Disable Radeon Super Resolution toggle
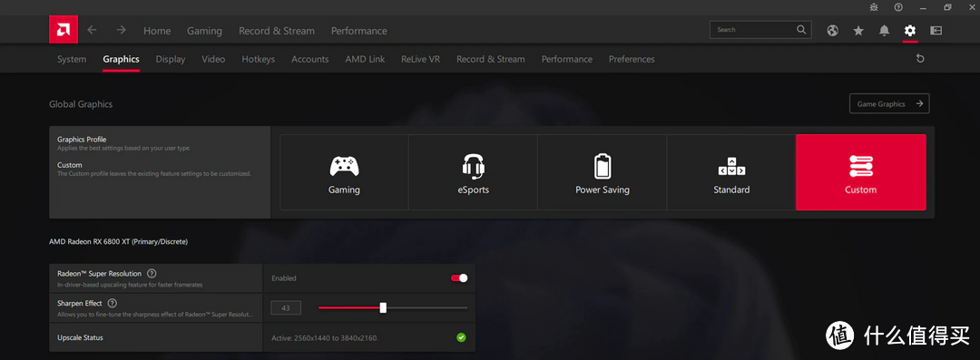Screen dimensions: 980x360 (x=459, y=278)
